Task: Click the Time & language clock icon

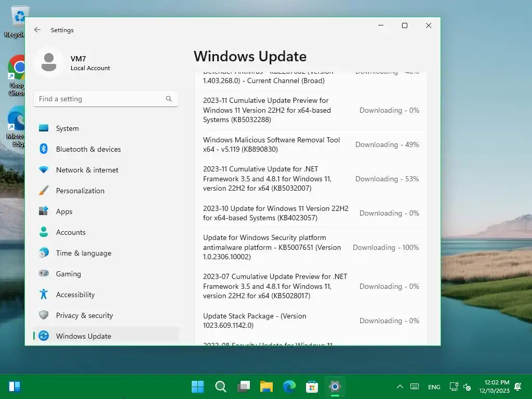Action: (x=44, y=252)
